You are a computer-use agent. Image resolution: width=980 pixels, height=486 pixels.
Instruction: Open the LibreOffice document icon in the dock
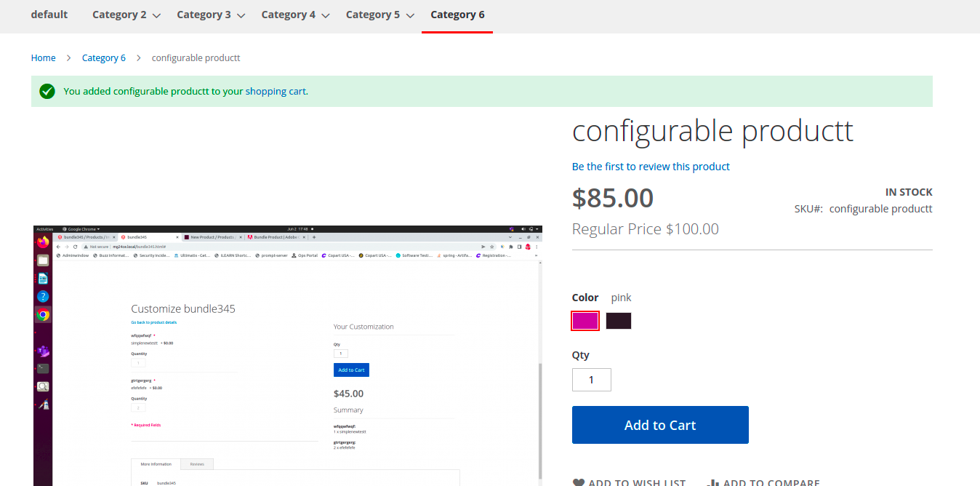(42, 277)
